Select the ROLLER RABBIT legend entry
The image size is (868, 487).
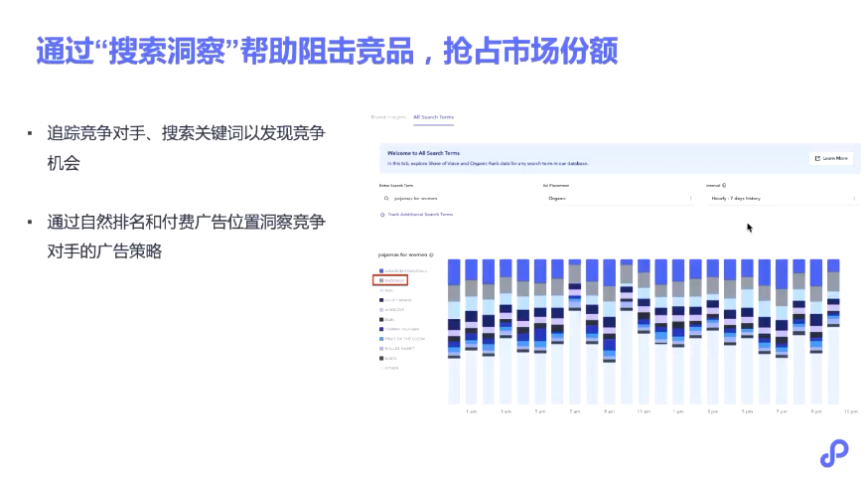[396, 349]
